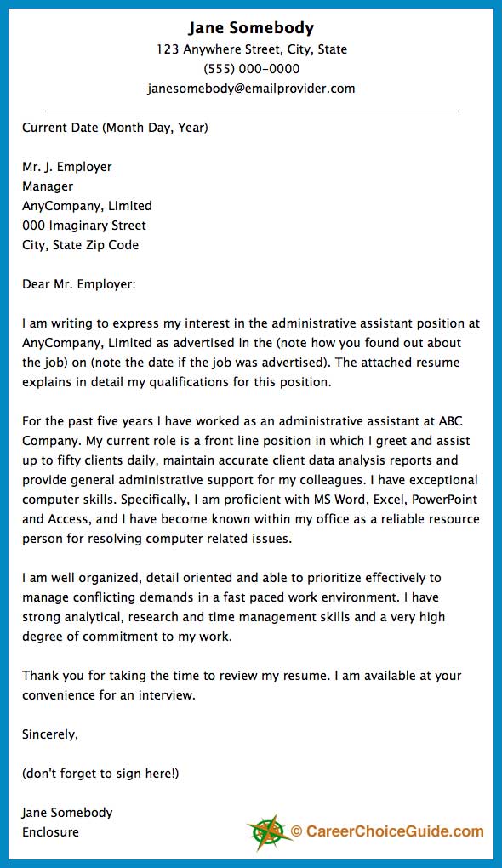Click the paragraph starting 'For the past five years'
Viewport: 502px width, 868px height.
[251, 480]
